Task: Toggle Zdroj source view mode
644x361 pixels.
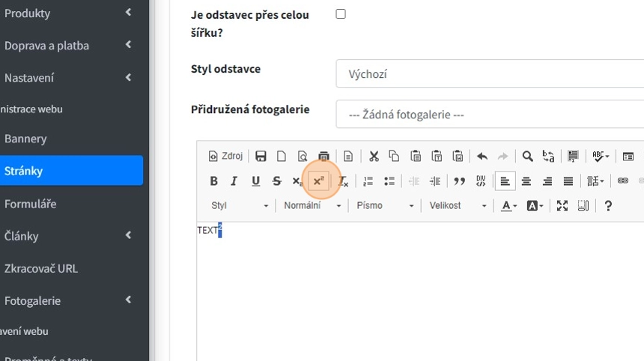Action: pos(225,157)
